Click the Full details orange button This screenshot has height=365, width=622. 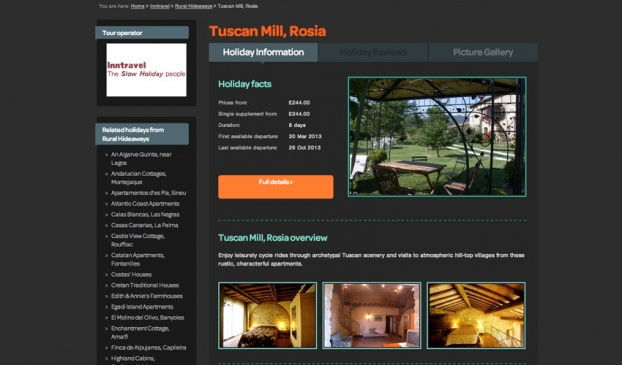coord(276,187)
